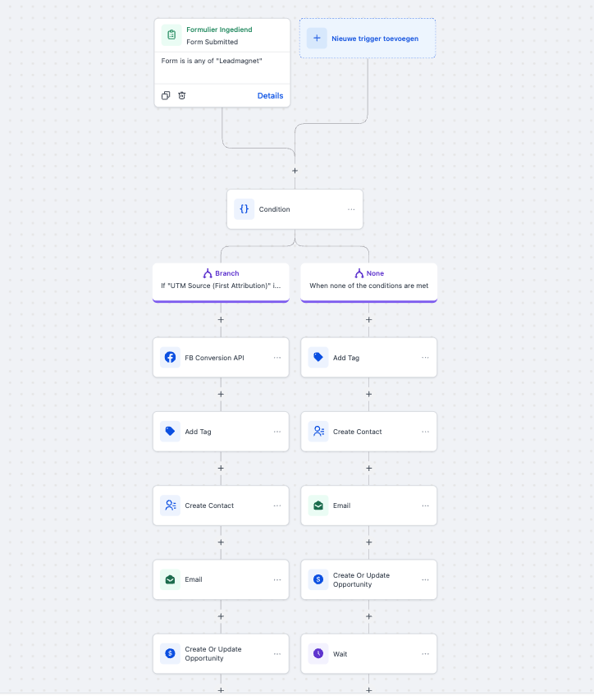Click the Wait clock icon
Image resolution: width=594 pixels, height=700 pixels.
(318, 654)
